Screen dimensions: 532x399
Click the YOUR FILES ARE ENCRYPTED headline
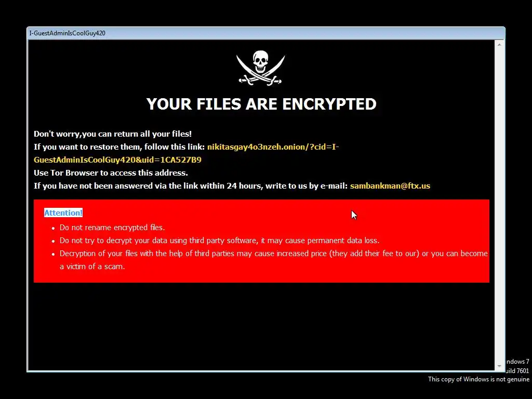coord(261,104)
